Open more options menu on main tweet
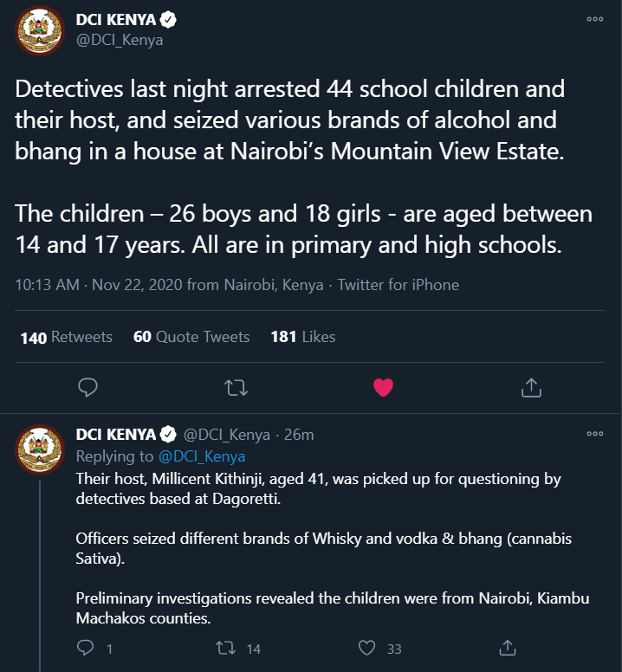 pos(595,19)
